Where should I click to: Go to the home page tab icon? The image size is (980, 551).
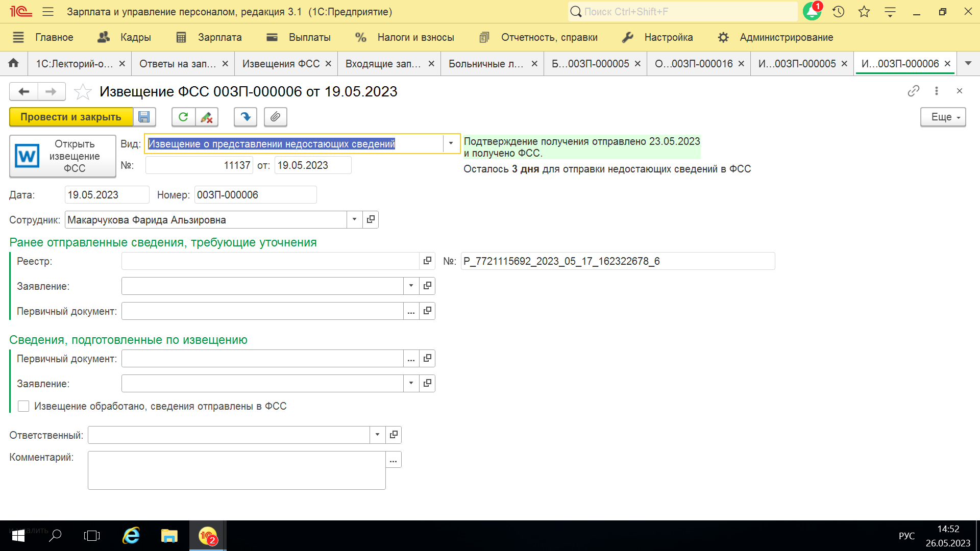point(14,63)
